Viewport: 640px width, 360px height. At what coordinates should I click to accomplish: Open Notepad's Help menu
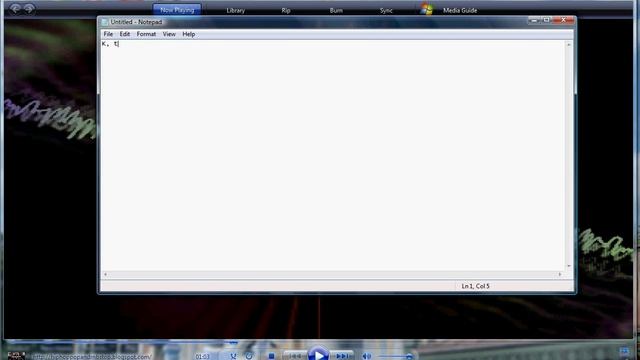(189, 34)
